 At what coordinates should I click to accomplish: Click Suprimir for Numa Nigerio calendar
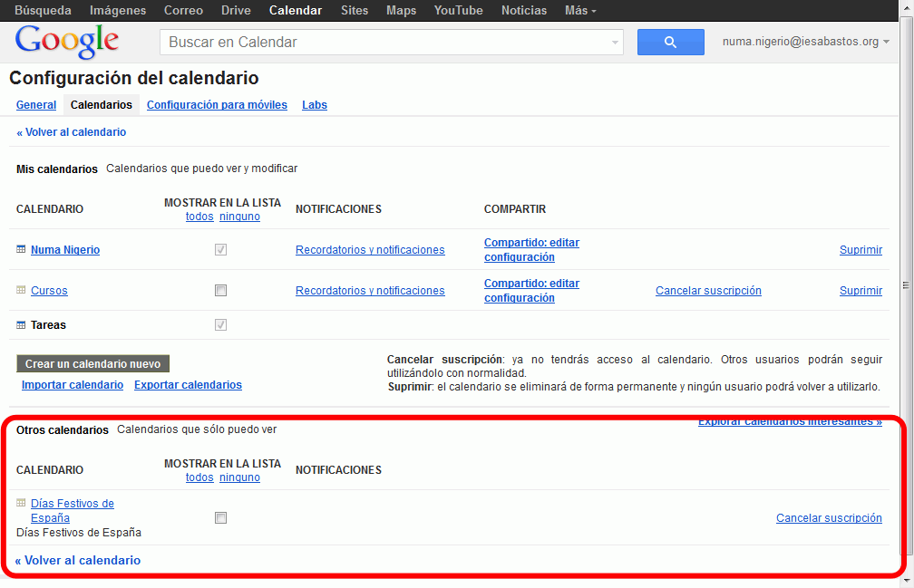pyautogui.click(x=861, y=250)
